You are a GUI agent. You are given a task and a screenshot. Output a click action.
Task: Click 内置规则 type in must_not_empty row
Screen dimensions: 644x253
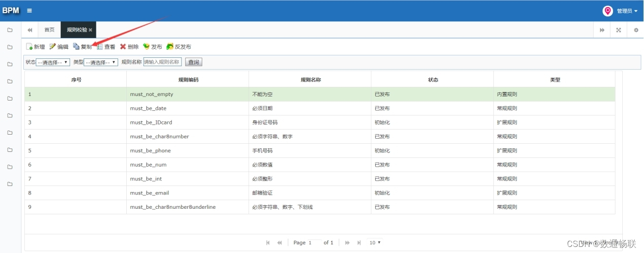507,94
